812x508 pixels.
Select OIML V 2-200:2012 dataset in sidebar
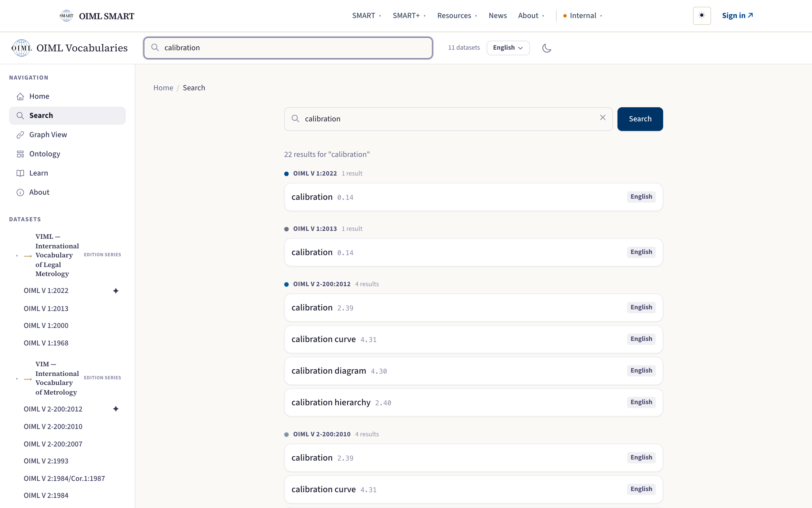[53, 409]
